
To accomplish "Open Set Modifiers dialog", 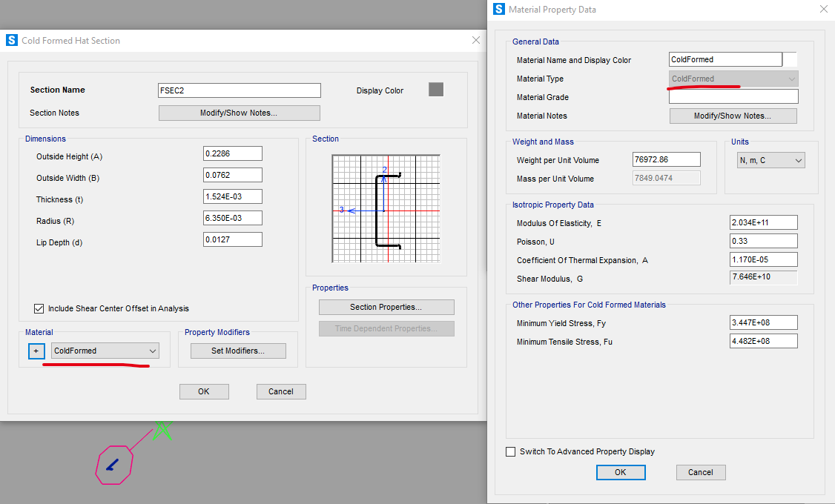I will (x=238, y=351).
